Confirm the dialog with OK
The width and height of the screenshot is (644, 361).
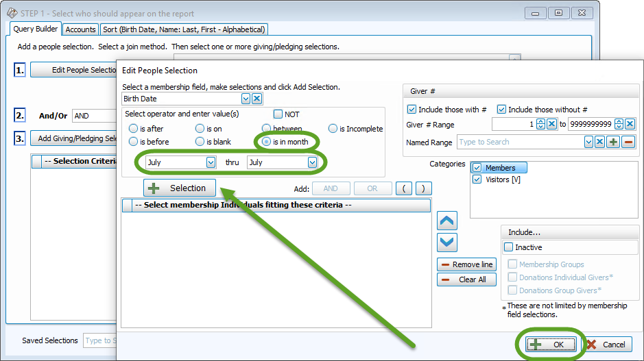click(x=551, y=345)
